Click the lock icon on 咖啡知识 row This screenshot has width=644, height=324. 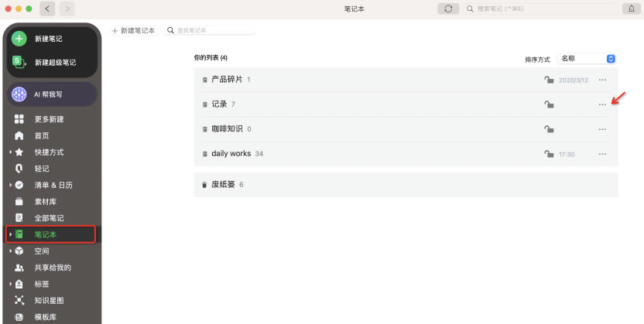pos(549,129)
